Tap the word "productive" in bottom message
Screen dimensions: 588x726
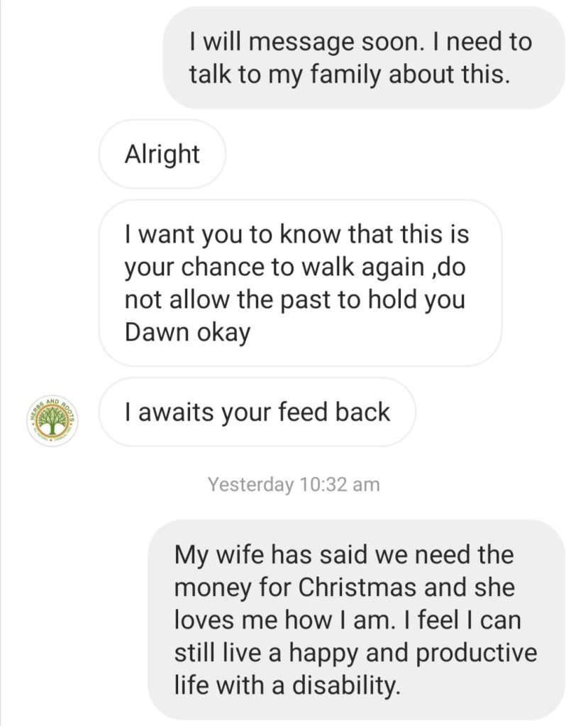click(x=476, y=654)
